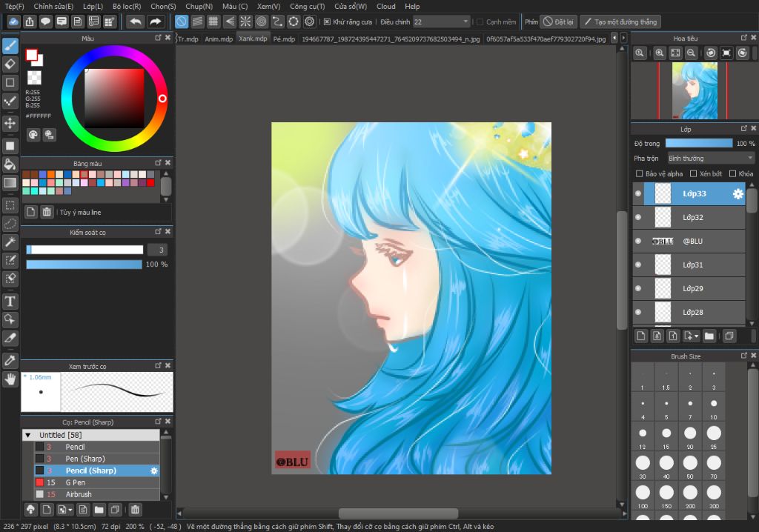Enable the parallel lines snap guide
Viewport: 759px width, 532px height.
point(197,21)
